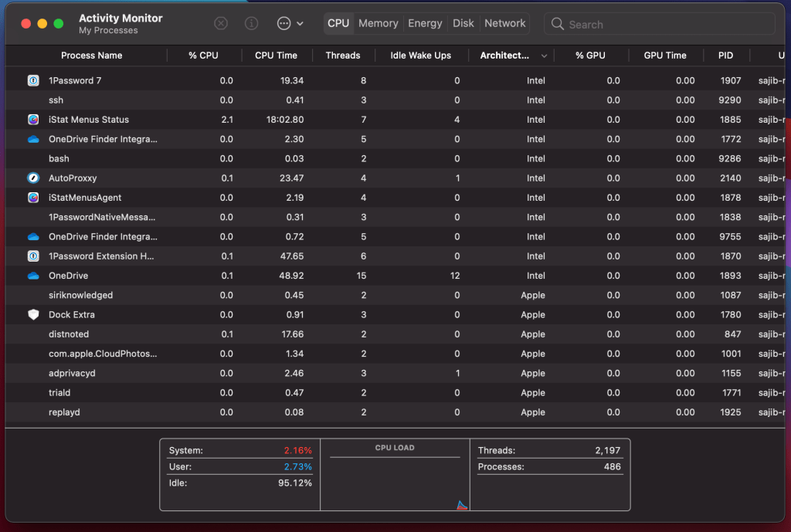Viewport: 791px width, 532px height.
Task: Click the 1Password Extension Helper icon
Action: point(33,256)
